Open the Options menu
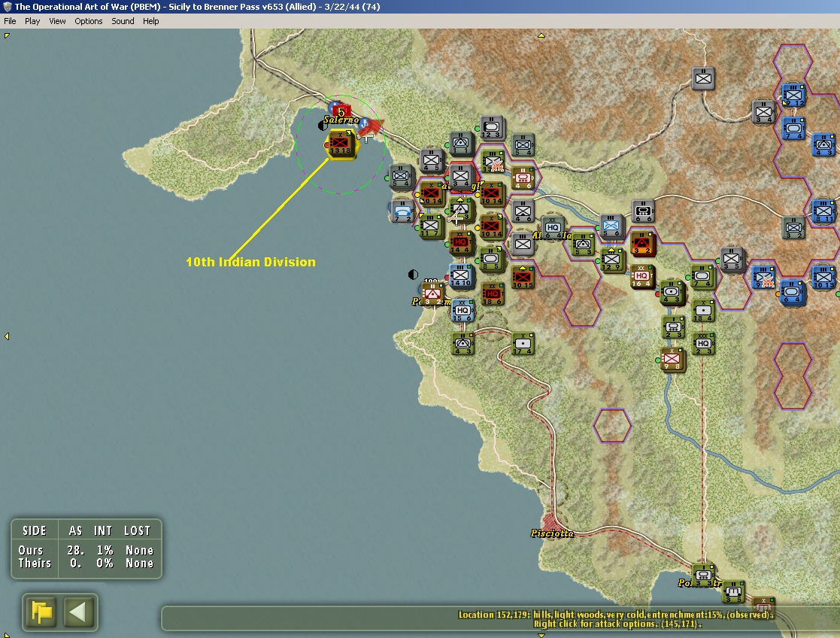840x638 pixels. (x=89, y=21)
